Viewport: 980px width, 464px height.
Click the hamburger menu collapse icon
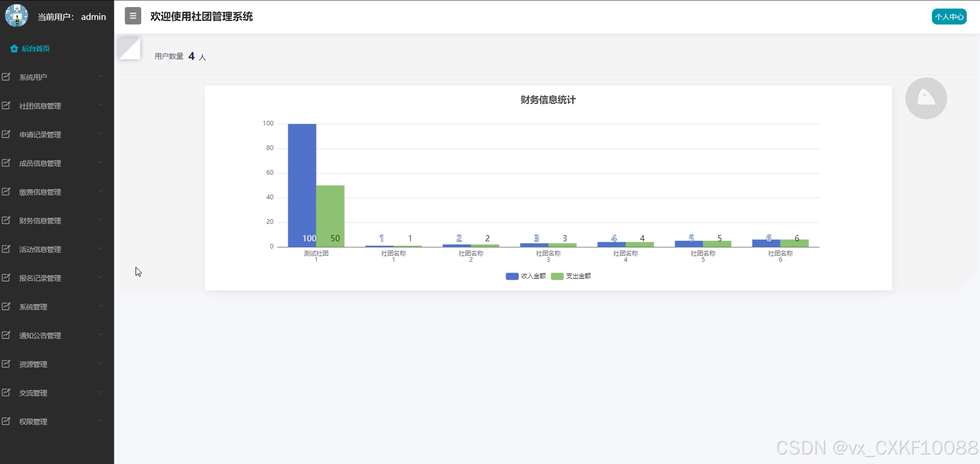click(x=133, y=16)
